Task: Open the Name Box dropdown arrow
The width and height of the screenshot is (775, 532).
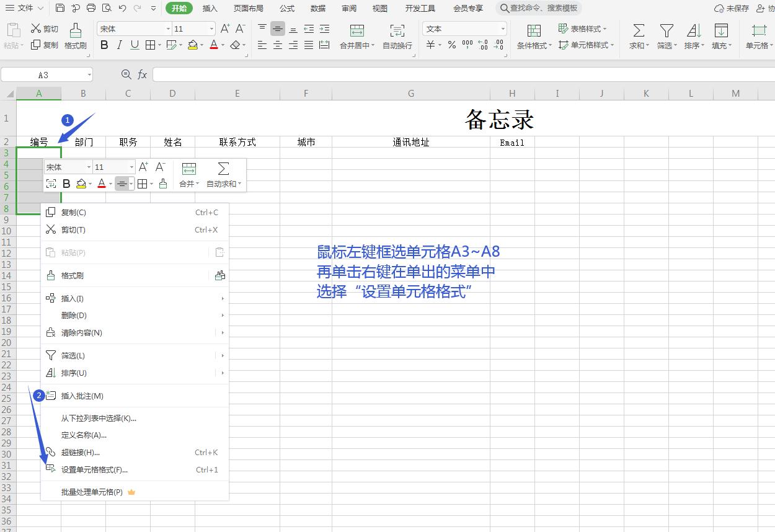Action: click(89, 74)
